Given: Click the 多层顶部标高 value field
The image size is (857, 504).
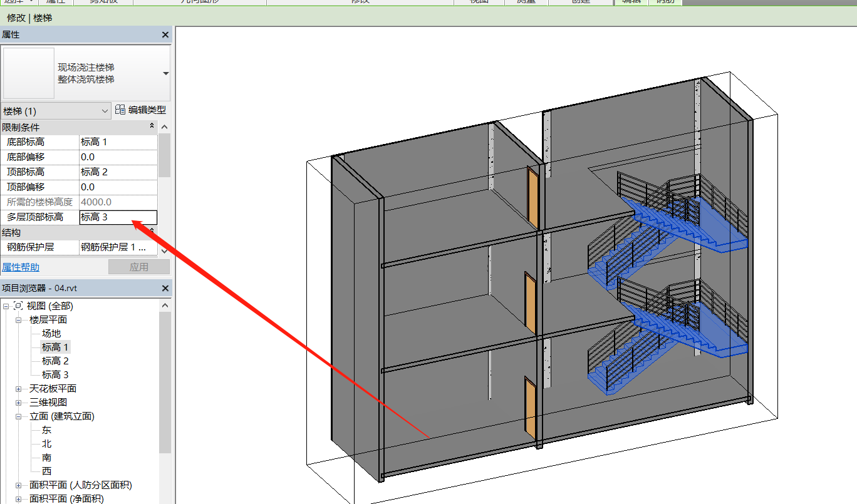Looking at the screenshot, I should point(118,217).
